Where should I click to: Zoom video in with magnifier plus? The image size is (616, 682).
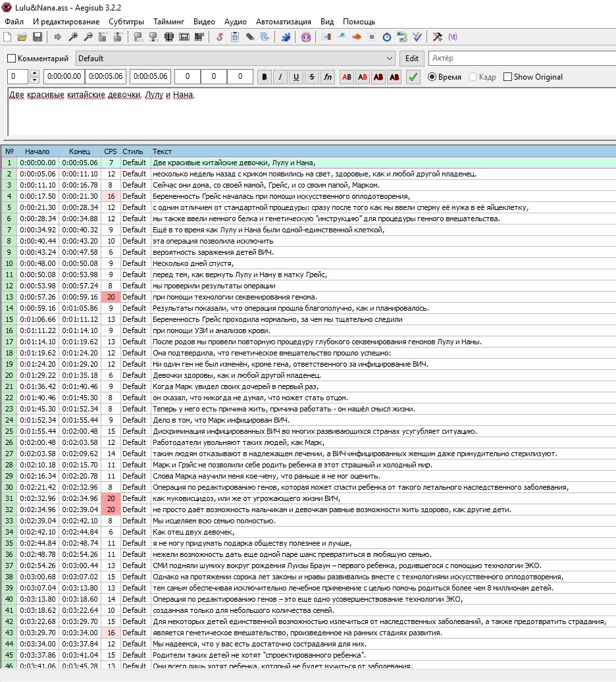(x=73, y=37)
